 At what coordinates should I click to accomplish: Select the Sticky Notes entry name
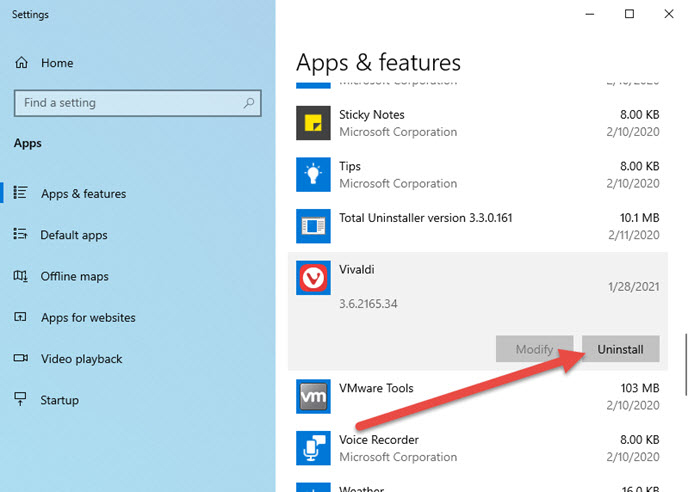click(x=372, y=115)
